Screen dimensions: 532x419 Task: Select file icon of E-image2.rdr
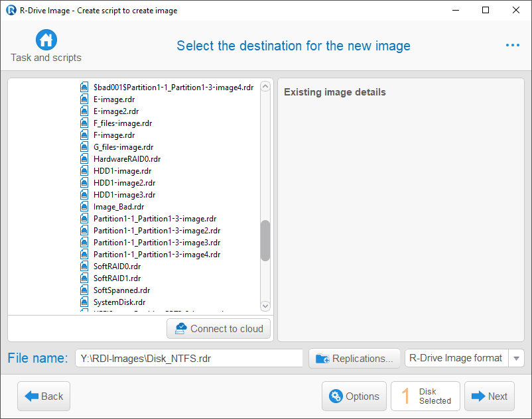(84, 111)
